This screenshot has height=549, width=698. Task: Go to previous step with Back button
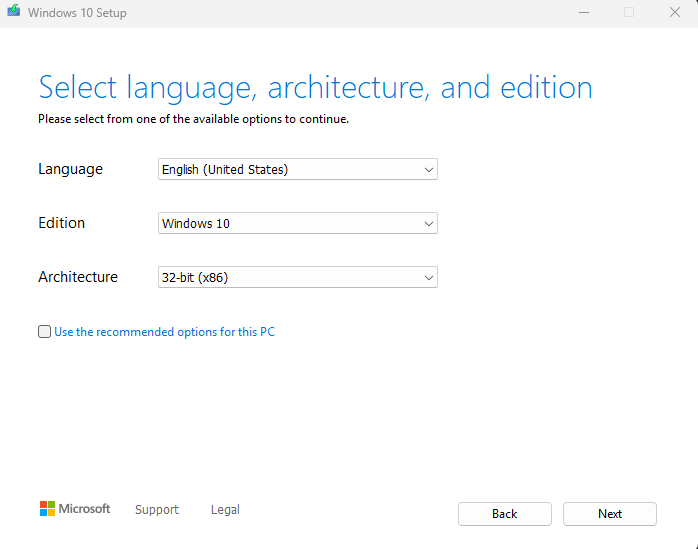point(504,514)
